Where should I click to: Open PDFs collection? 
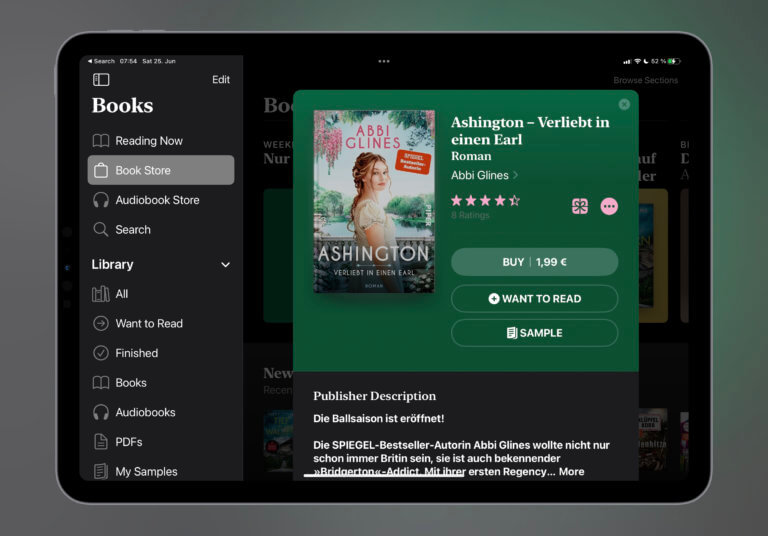click(161, 442)
